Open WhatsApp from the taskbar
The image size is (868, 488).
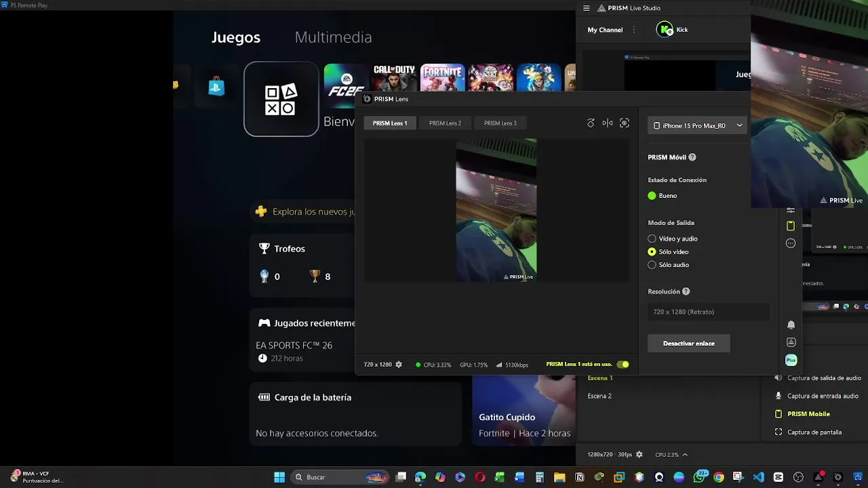(x=699, y=477)
